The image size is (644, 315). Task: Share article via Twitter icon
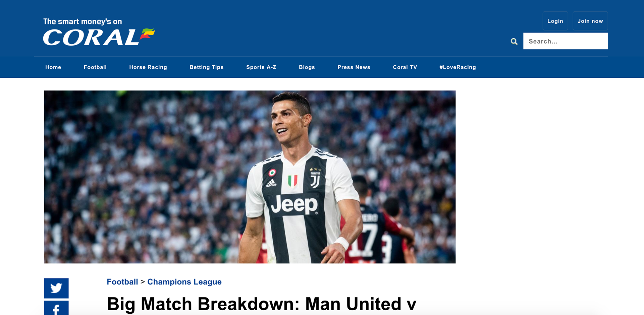coord(56,288)
